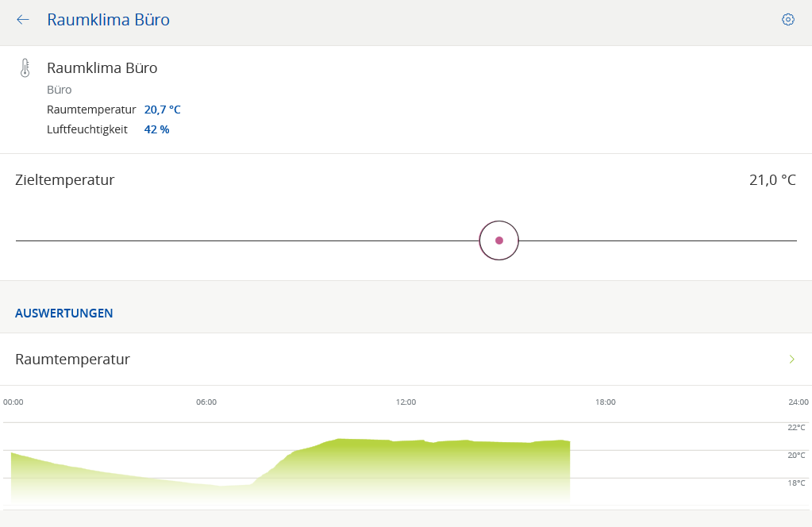Click the 20,7 °C room temperature value

[x=162, y=110]
